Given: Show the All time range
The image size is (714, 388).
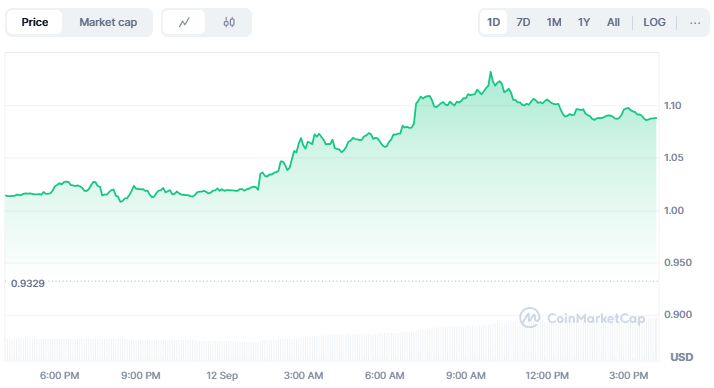Looking at the screenshot, I should [x=613, y=22].
